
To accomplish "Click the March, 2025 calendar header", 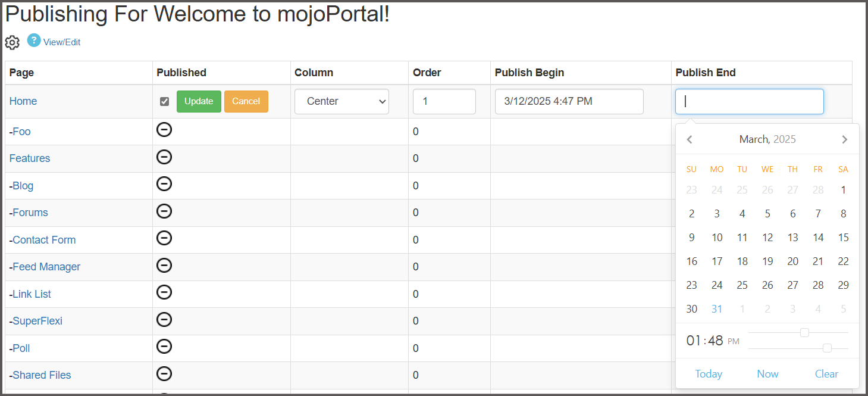I will coord(767,139).
